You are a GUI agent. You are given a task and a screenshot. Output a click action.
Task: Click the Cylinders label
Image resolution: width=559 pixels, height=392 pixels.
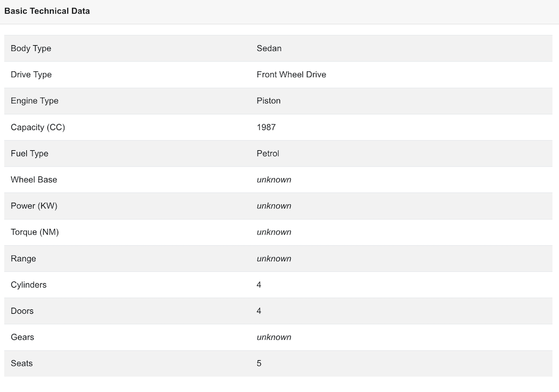tap(29, 285)
